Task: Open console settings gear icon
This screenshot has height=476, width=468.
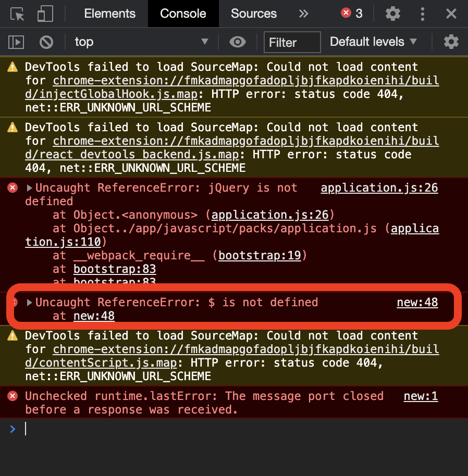Action: tap(451, 42)
